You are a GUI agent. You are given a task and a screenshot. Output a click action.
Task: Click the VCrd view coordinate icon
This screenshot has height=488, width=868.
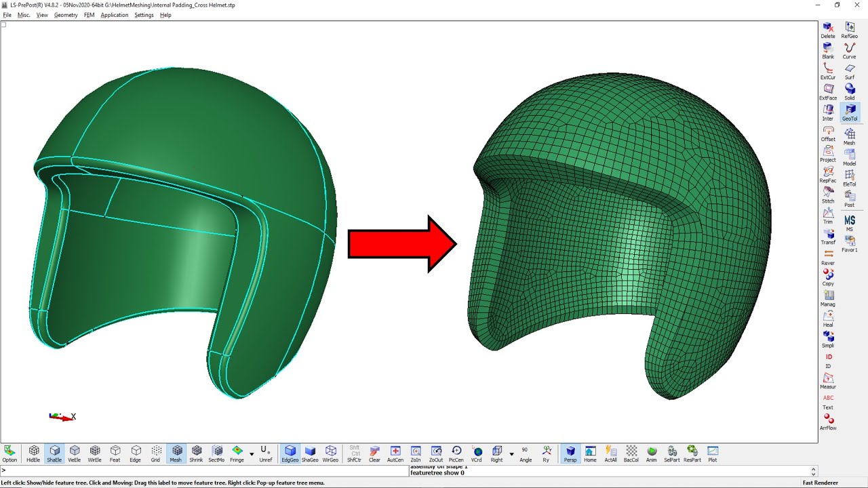(477, 453)
